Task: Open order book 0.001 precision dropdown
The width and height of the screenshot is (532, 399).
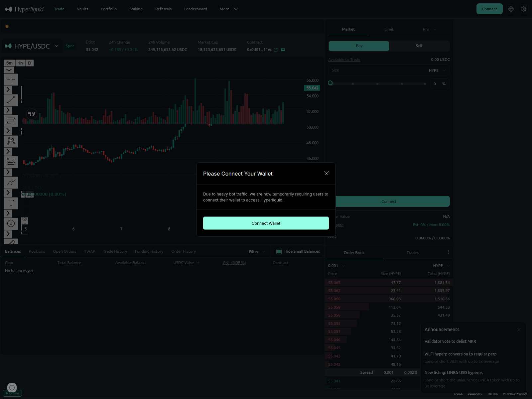Action: click(x=337, y=266)
